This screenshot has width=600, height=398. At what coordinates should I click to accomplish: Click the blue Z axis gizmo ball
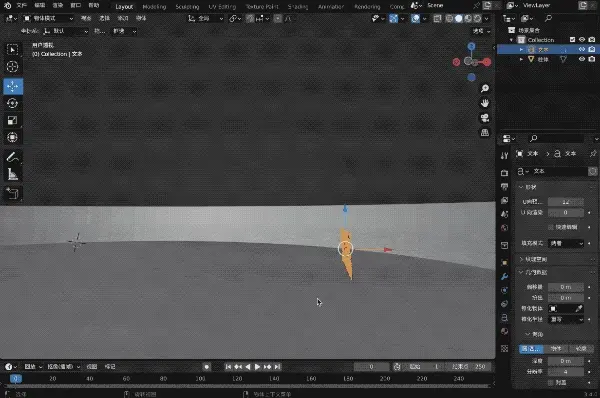tap(471, 46)
